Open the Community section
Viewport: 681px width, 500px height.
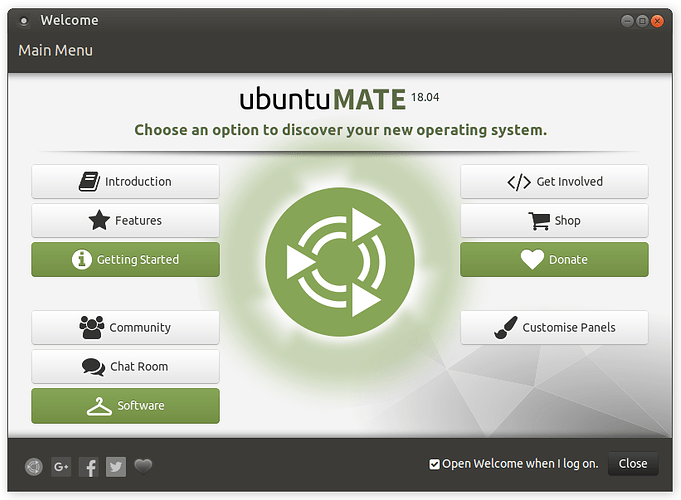click(x=125, y=327)
